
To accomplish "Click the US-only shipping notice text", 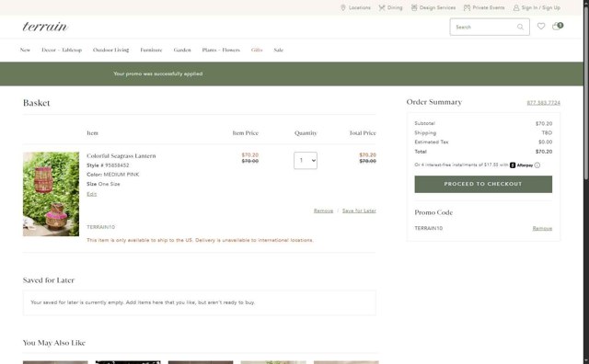I will click(x=200, y=240).
